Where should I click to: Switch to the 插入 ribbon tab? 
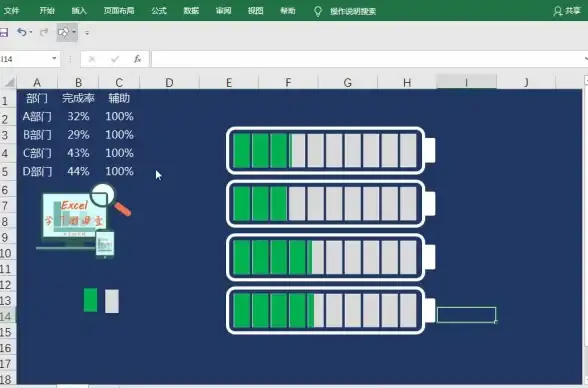[x=79, y=11]
